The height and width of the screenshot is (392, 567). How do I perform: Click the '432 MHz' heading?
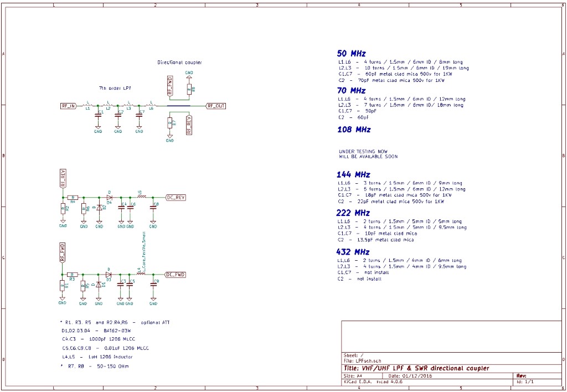353,252
